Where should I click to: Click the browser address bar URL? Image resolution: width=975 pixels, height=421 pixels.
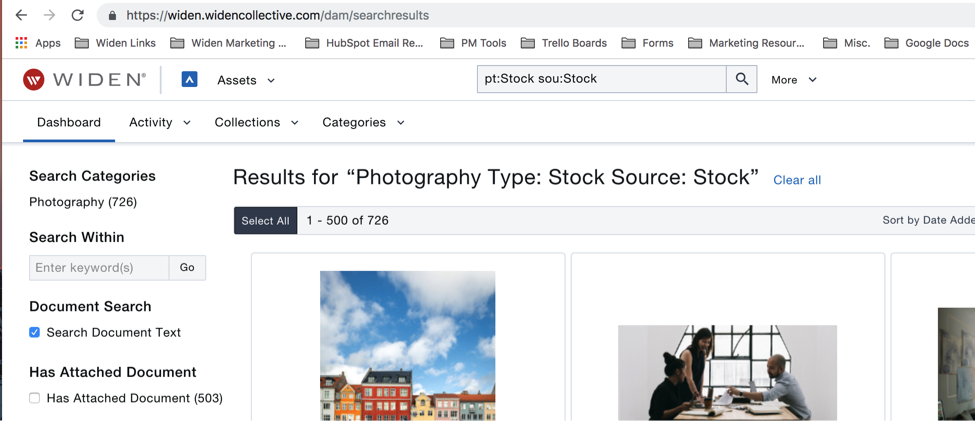(277, 16)
